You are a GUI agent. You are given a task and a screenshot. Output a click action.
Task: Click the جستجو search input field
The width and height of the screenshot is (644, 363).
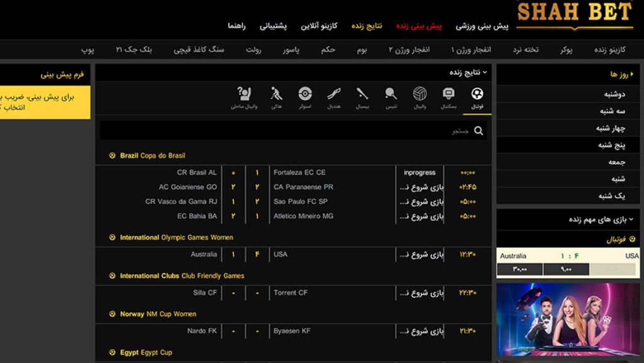[293, 131]
